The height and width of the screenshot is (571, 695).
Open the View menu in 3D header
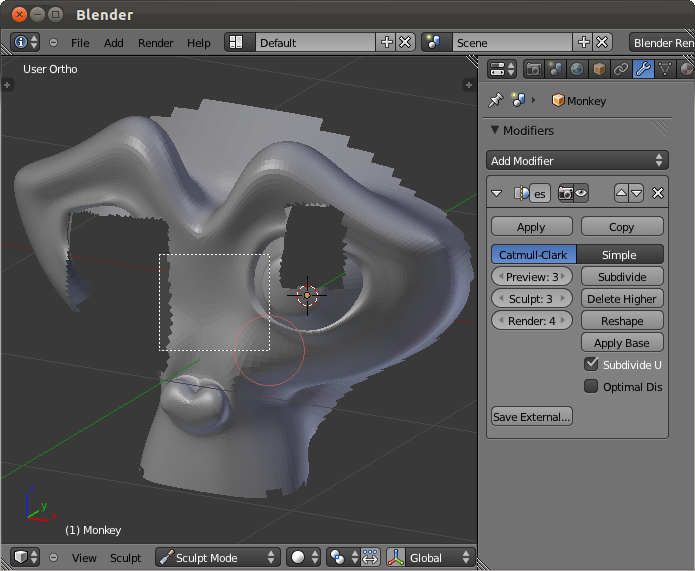(84, 558)
